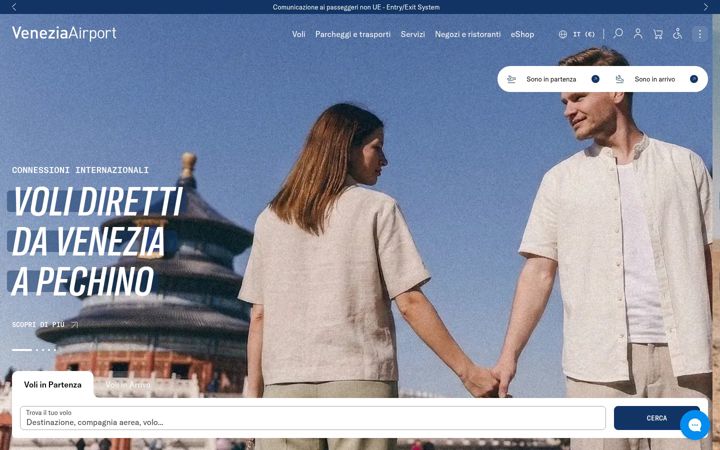Click arrow beside Sono in partenza

pos(595,79)
